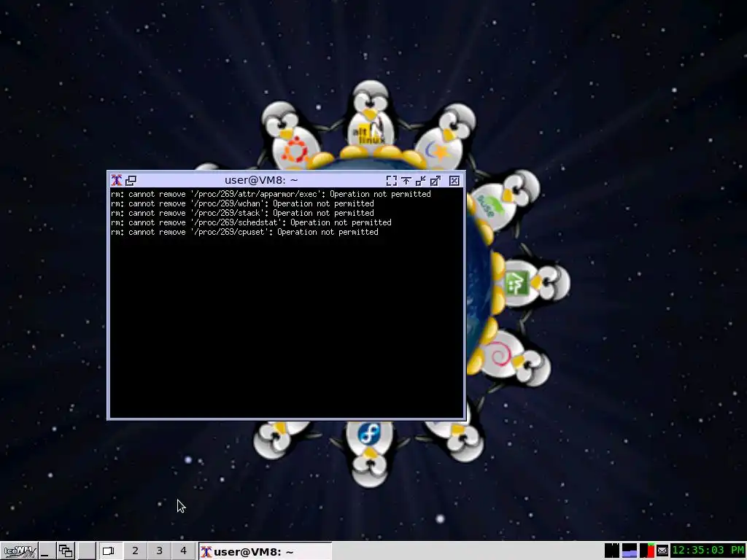Open the network activity monitor applet
Viewport: 747px width, 560px height.
click(x=612, y=551)
